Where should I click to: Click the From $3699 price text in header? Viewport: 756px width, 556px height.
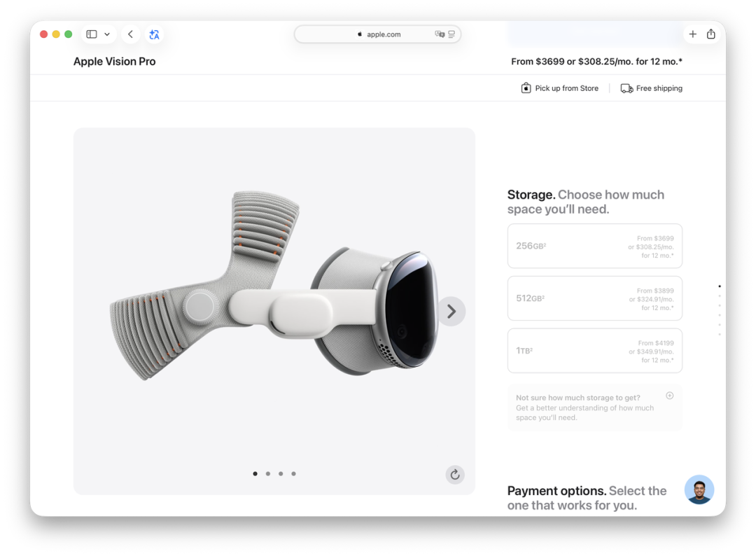(x=596, y=61)
